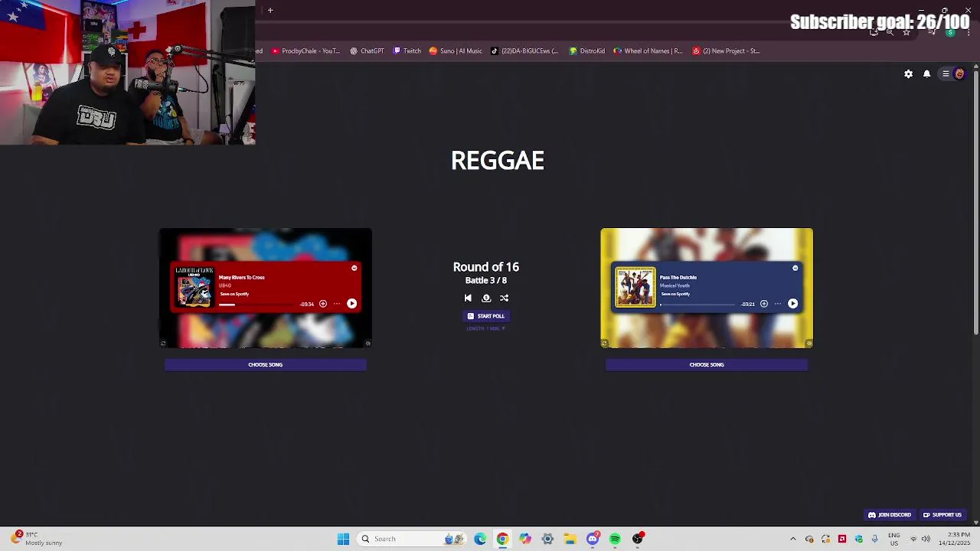Click bottom-right corner icon on right song card

[x=808, y=344]
